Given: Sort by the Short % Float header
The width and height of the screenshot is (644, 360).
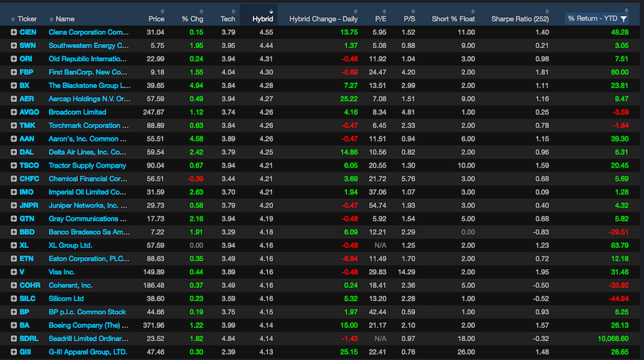Looking at the screenshot, I should [453, 19].
